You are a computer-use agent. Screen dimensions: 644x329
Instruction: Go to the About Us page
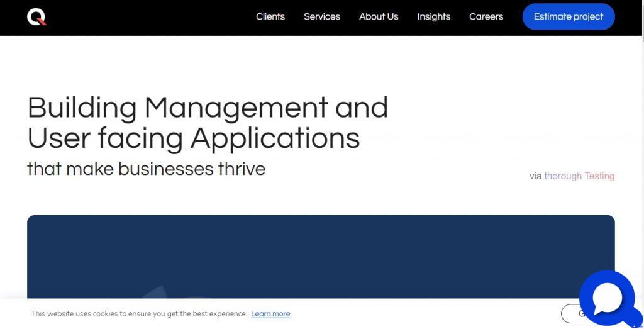379,17
